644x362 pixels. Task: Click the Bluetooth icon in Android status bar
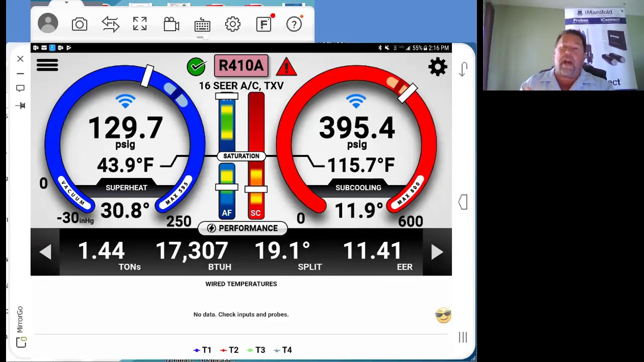pyautogui.click(x=380, y=48)
